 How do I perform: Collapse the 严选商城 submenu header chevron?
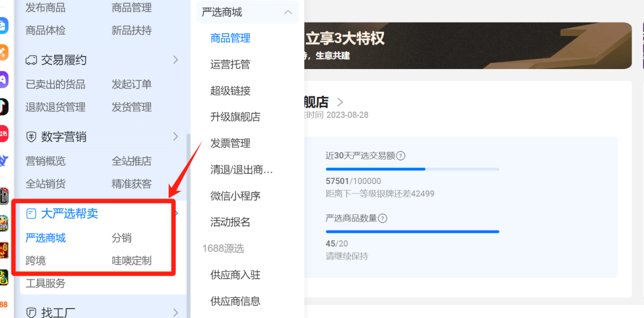[x=289, y=13]
